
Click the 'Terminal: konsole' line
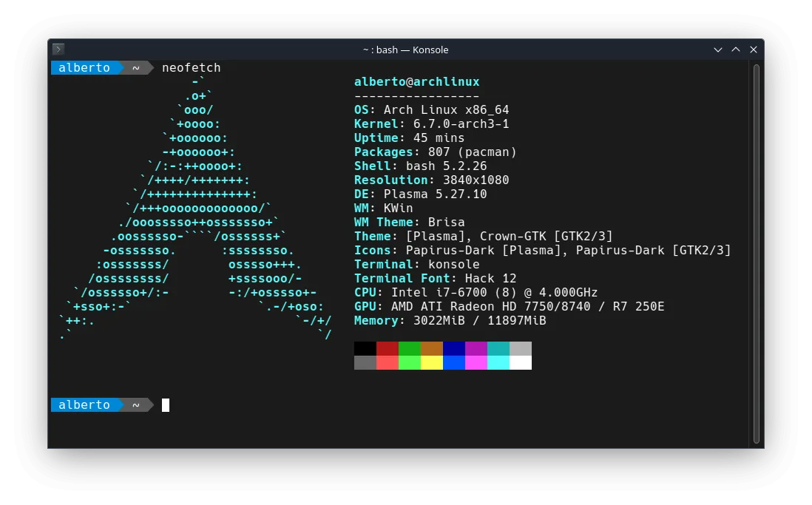417,264
